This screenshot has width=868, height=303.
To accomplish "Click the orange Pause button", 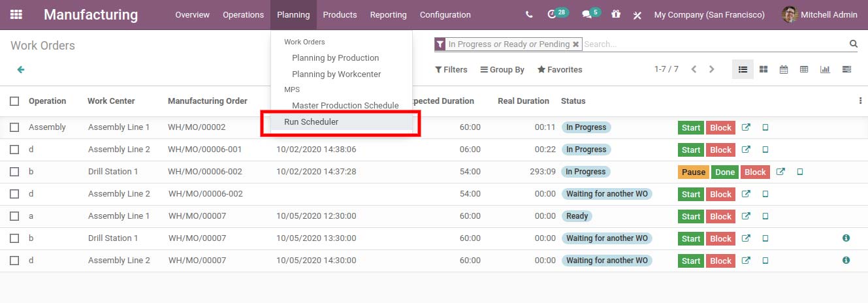I will [x=693, y=172].
